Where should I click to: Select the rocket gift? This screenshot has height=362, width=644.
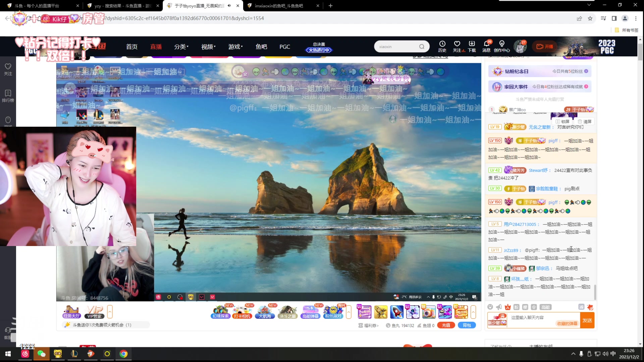click(397, 312)
